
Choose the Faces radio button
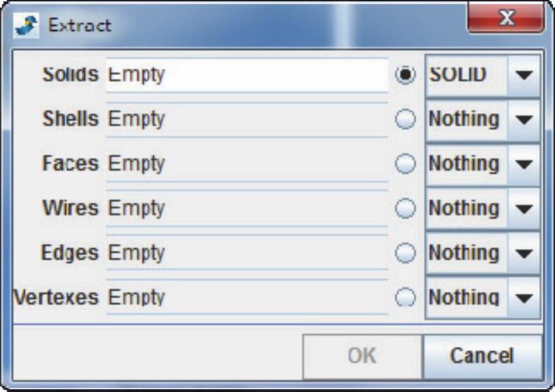pyautogui.click(x=406, y=164)
